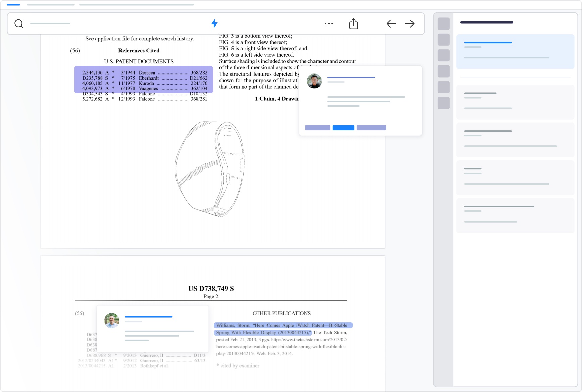The image size is (582, 392).
Task: Click the '* cited by examiner' note
Action: point(238,366)
